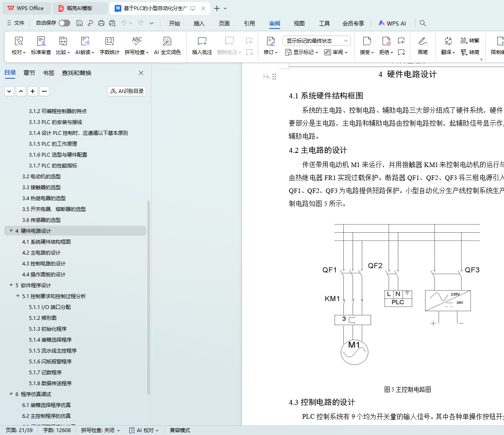Image resolution: width=504 pixels, height=435 pixels.
Task: Click the print icon in quick toolbar
Action: coord(101,23)
